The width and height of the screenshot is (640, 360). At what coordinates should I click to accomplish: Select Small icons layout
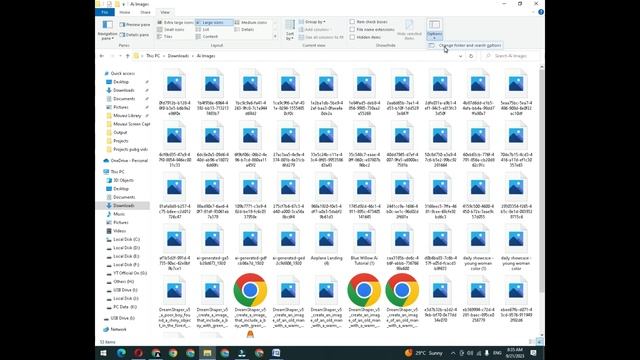171,29
